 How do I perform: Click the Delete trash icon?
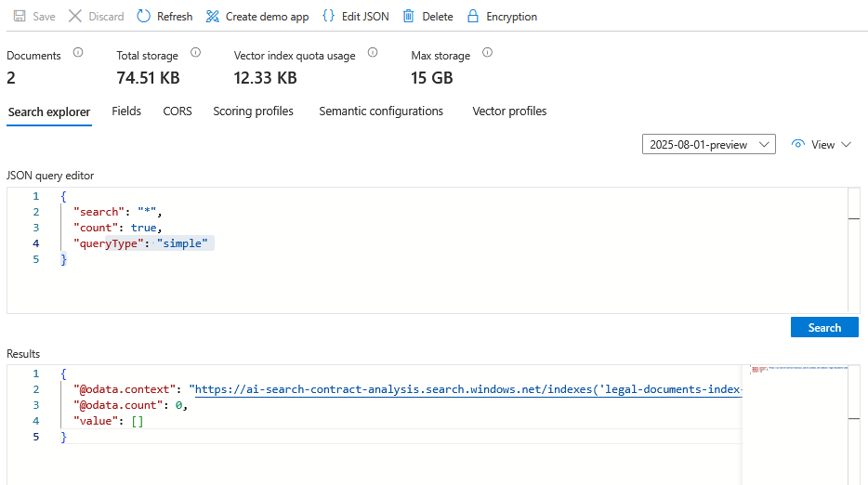408,17
